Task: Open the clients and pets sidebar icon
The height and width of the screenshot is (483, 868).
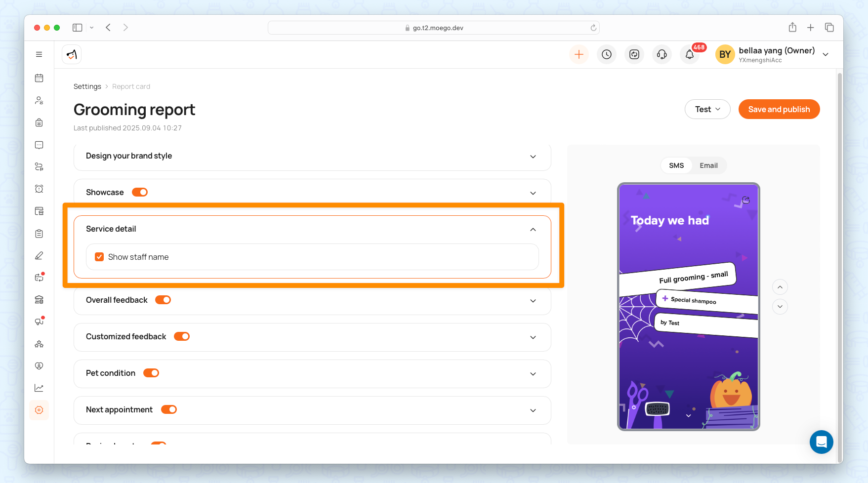Action: [39, 100]
